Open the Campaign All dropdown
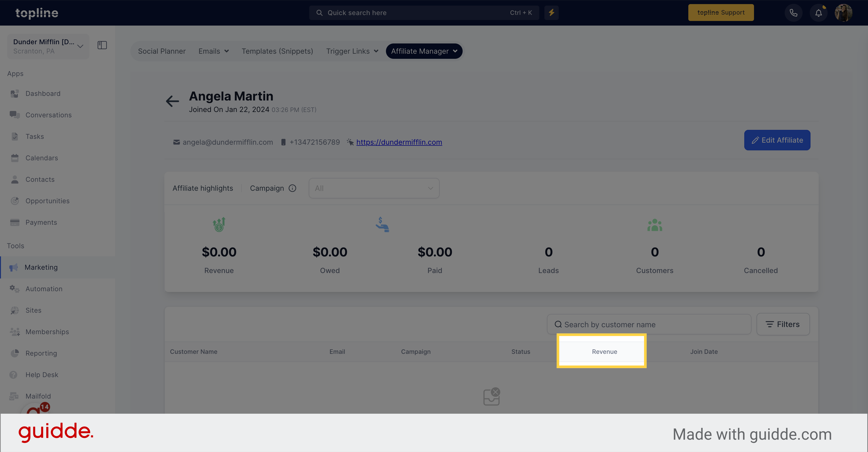868x452 pixels. pos(374,188)
